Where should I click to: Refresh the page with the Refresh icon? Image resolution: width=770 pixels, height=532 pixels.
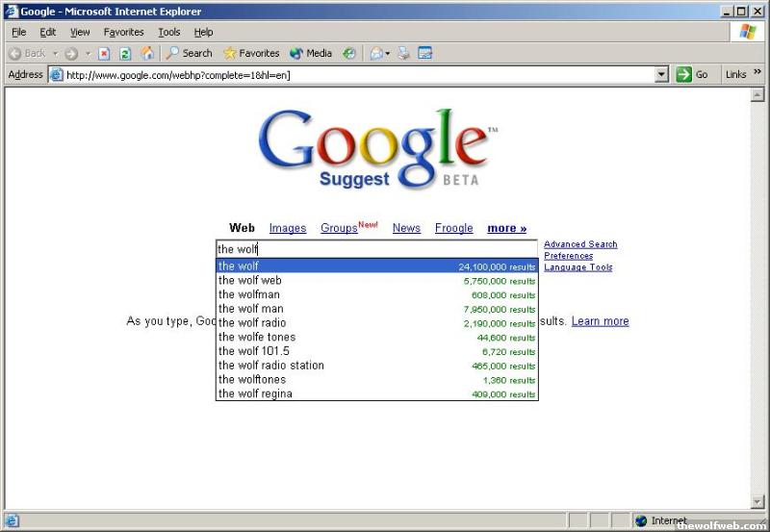click(125, 54)
